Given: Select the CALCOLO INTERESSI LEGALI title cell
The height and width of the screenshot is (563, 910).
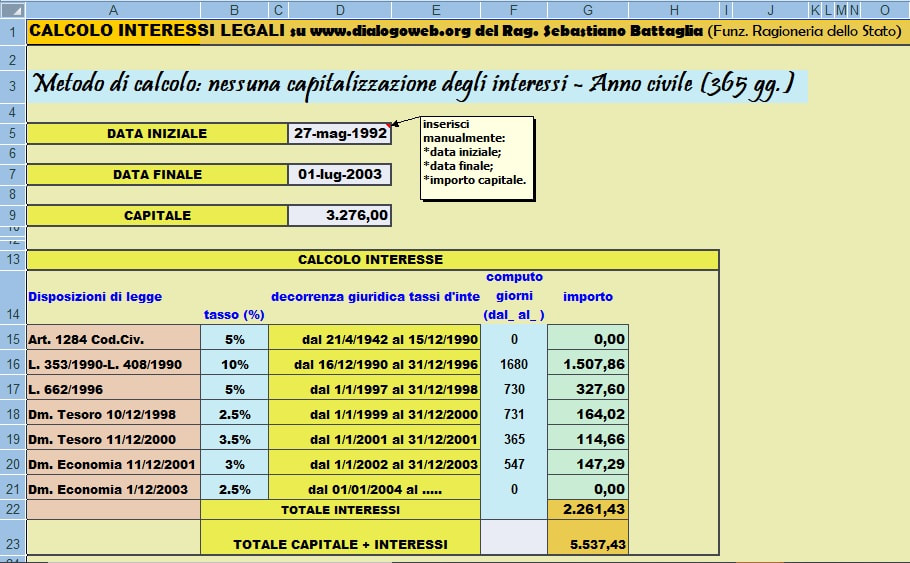Looking at the screenshot, I should pyautogui.click(x=156, y=31).
